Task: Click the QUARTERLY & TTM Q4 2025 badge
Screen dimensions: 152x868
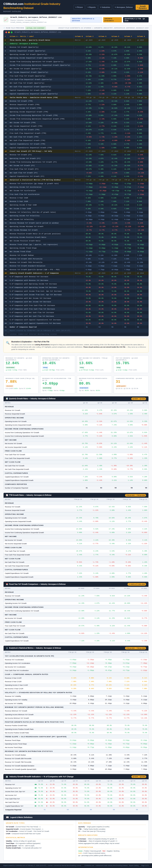Action: point(136,20)
